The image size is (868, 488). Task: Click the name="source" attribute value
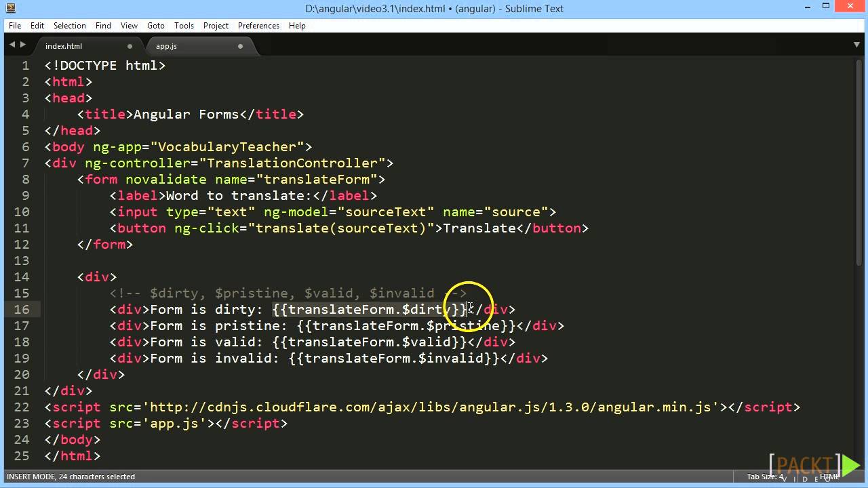pos(516,212)
